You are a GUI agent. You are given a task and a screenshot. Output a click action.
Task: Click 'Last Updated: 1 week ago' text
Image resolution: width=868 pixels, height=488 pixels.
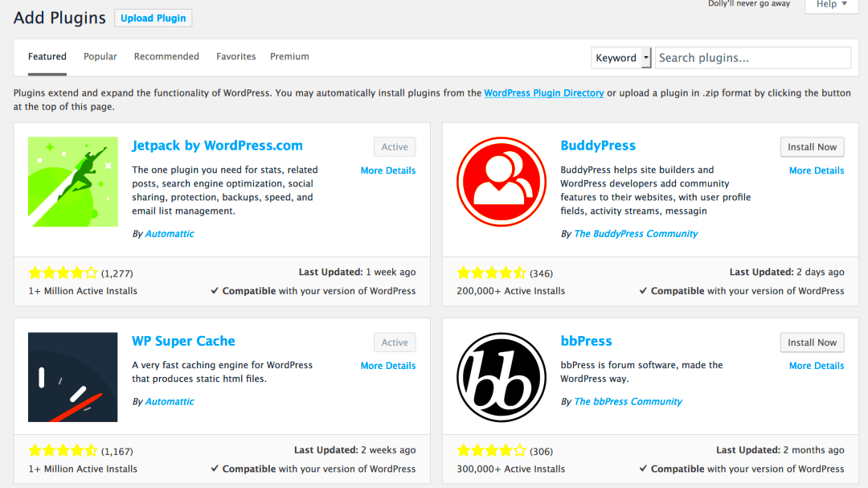(x=357, y=272)
